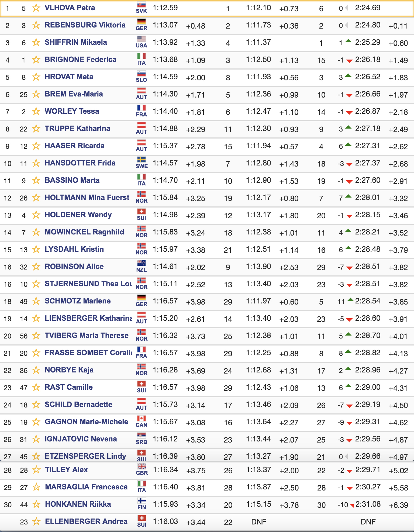Open STJERNESUND Thea Louise's profile link
Image resolution: width=414 pixels, height=532 pixels.
(x=88, y=284)
